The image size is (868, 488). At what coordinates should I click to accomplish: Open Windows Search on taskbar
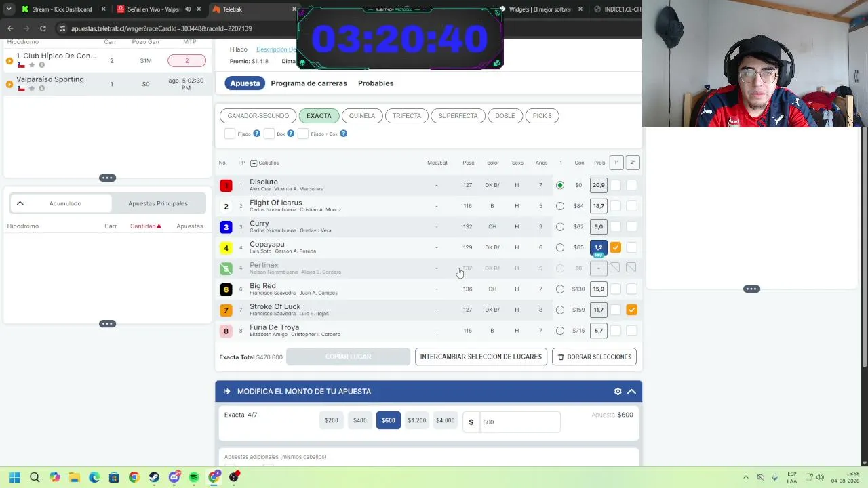35,477
